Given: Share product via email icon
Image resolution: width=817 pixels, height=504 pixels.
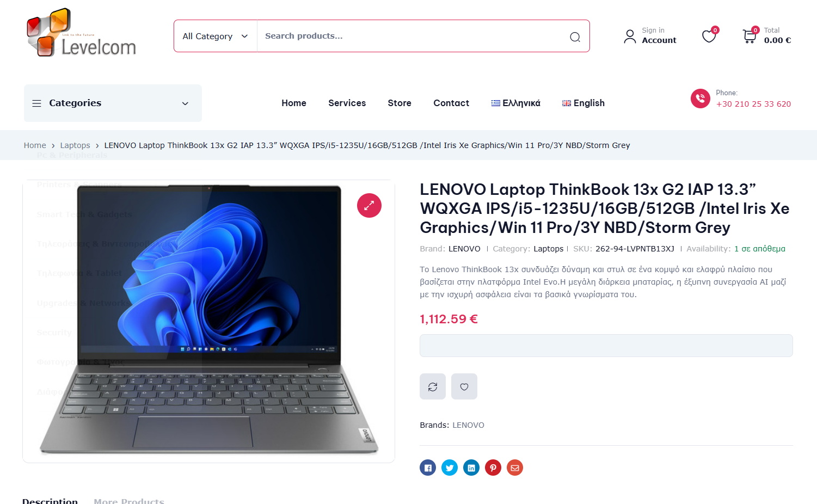Looking at the screenshot, I should [515, 468].
